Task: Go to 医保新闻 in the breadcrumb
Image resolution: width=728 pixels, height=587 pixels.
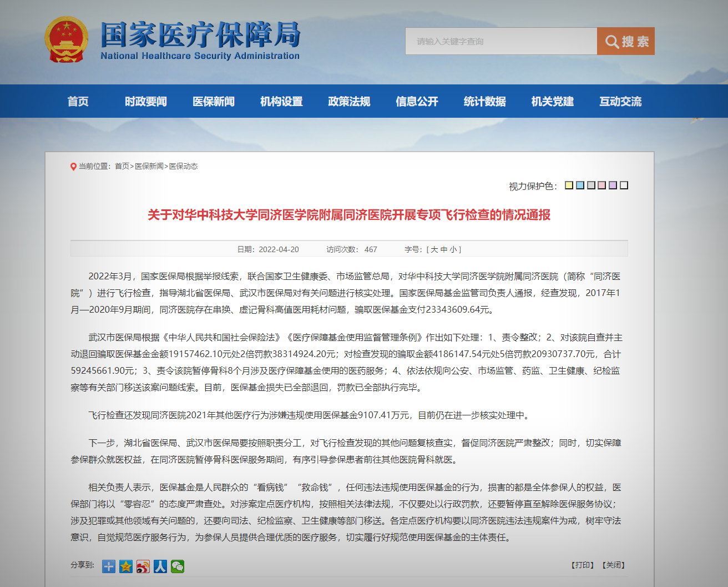Action: click(149, 166)
